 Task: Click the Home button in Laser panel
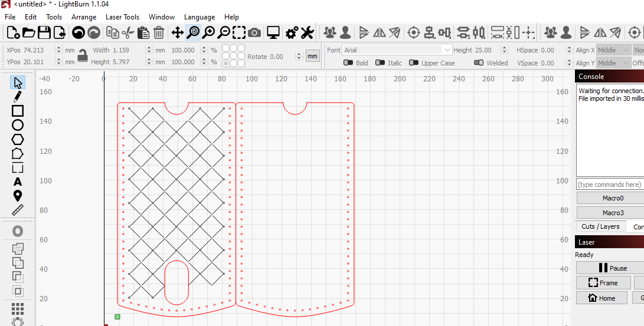click(601, 298)
